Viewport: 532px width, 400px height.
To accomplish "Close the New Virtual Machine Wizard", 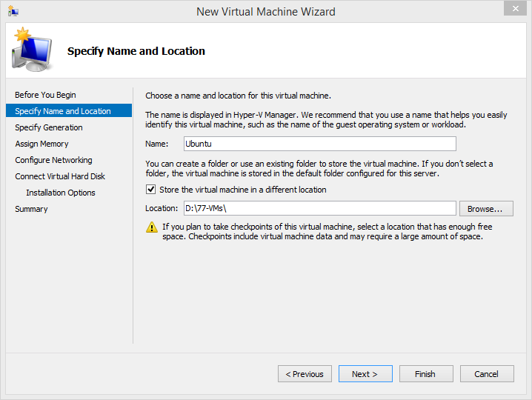I will pyautogui.click(x=515, y=8).
